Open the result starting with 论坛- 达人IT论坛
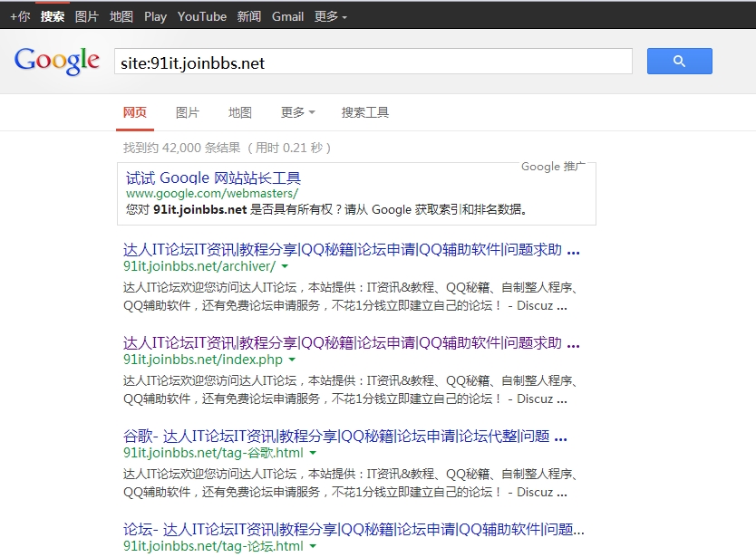 point(354,530)
